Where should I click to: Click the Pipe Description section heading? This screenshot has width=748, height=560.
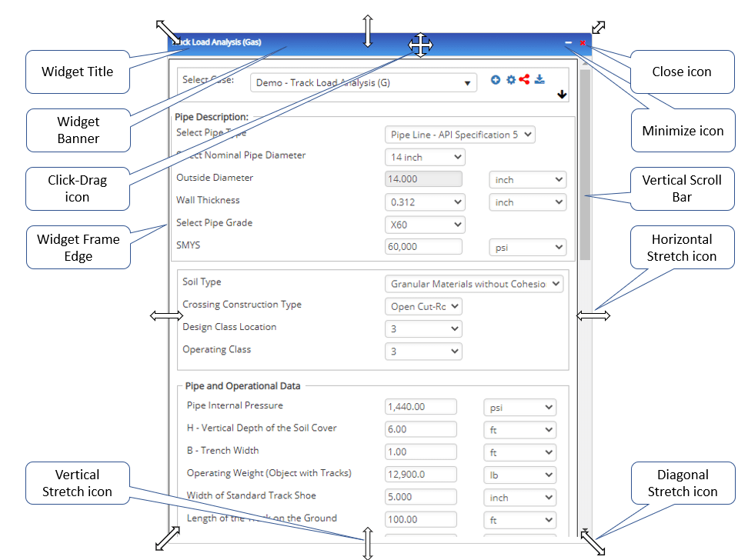212,117
